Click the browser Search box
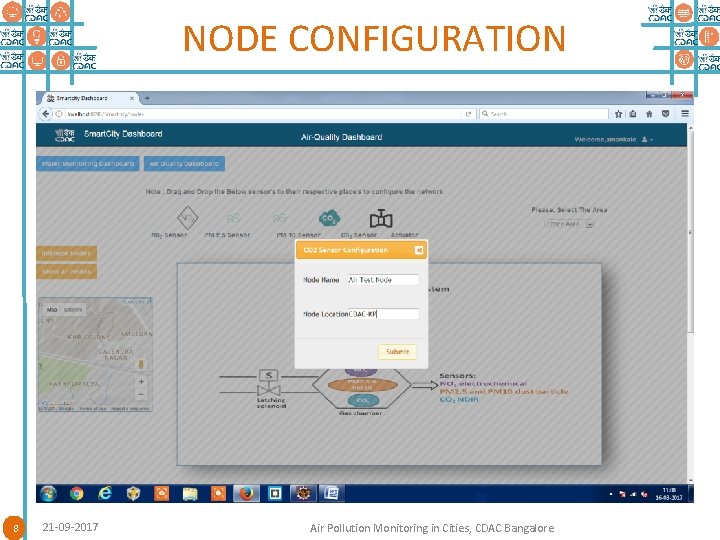 click(x=544, y=114)
